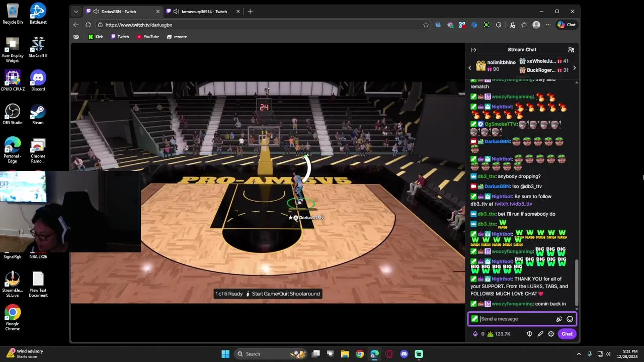Click the purple Chat send button
644x362 pixels.
(567, 334)
